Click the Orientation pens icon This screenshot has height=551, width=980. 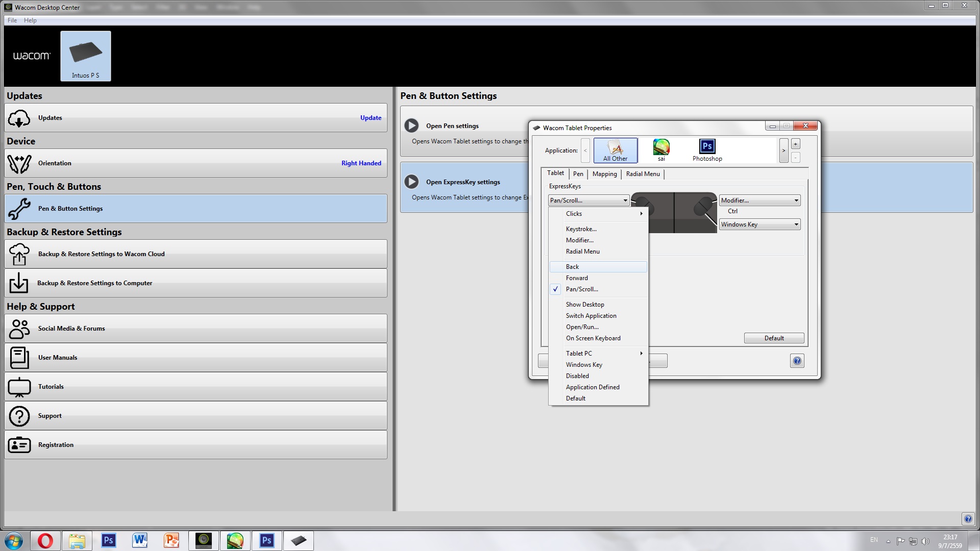point(19,163)
